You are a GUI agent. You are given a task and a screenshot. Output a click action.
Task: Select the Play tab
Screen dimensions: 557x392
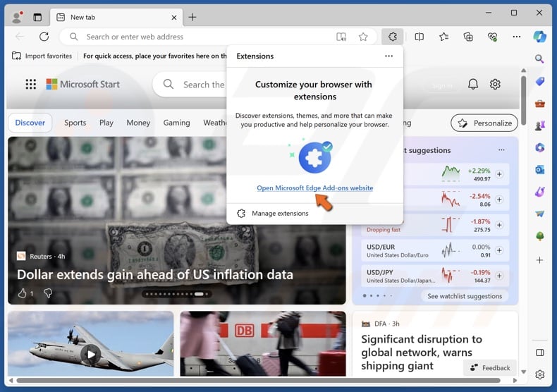tap(106, 123)
